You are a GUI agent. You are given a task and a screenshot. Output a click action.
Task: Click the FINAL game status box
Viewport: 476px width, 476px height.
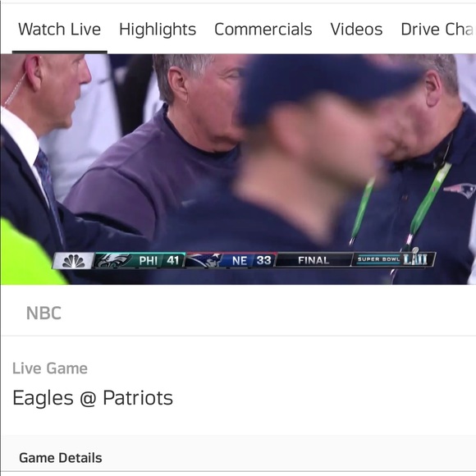[x=314, y=260]
